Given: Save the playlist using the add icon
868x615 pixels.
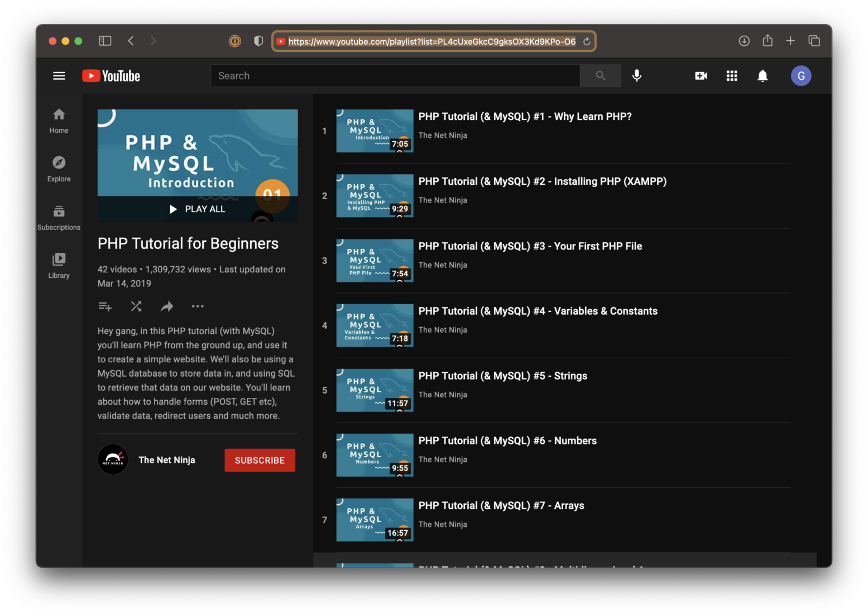Looking at the screenshot, I should pos(105,306).
